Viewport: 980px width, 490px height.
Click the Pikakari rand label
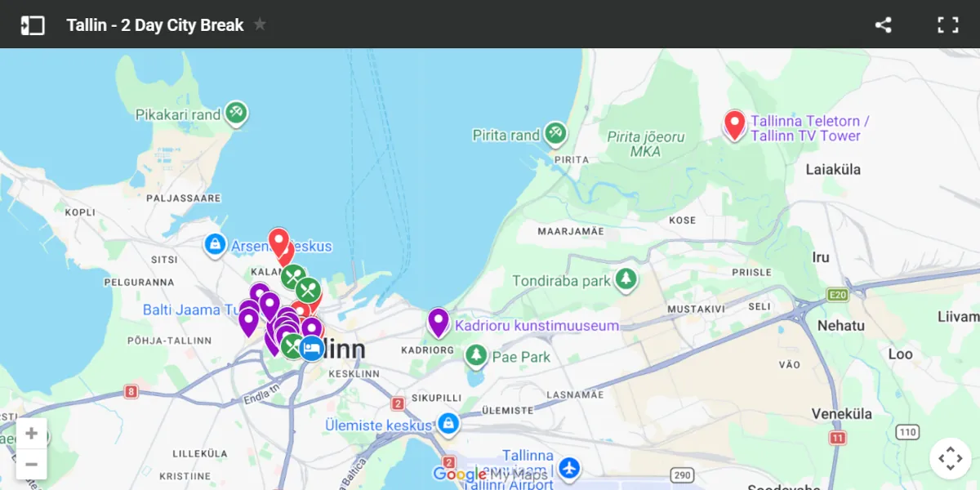coord(178,114)
